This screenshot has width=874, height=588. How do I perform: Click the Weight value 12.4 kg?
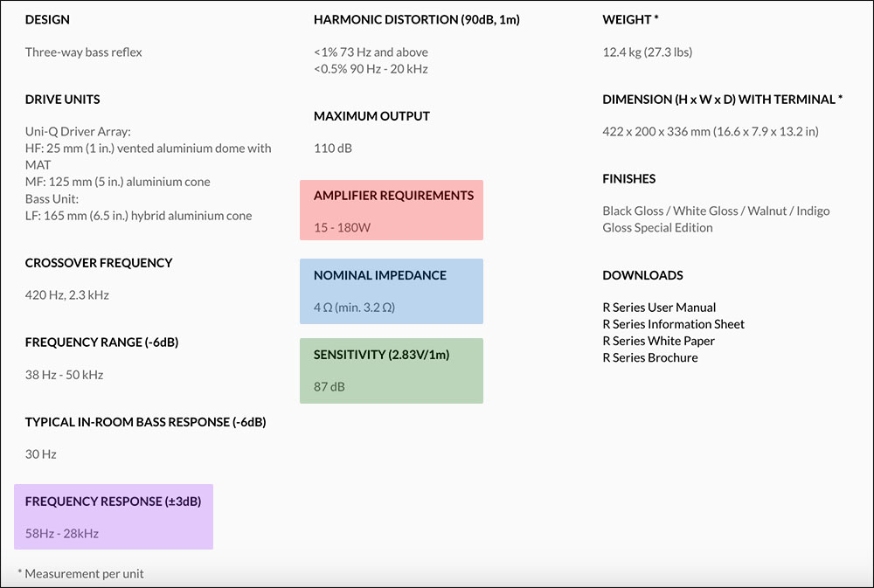click(x=647, y=52)
